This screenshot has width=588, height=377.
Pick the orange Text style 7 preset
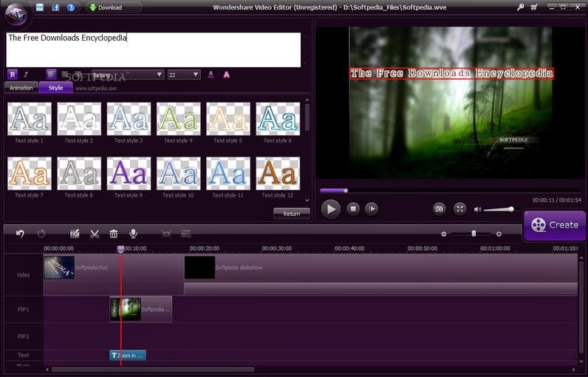30,174
